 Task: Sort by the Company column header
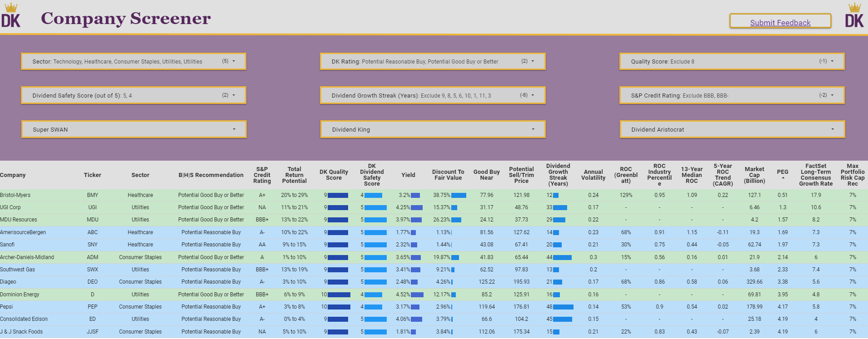click(13, 175)
